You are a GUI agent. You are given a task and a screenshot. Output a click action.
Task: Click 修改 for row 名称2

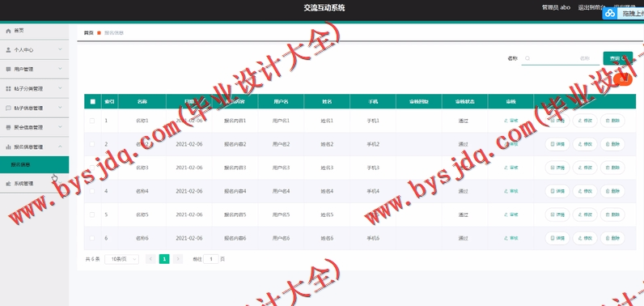[x=585, y=144]
